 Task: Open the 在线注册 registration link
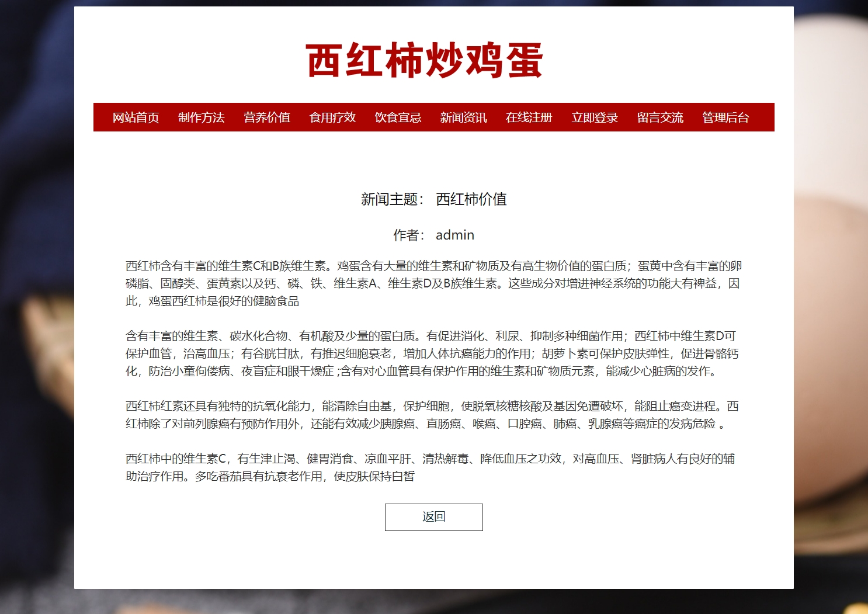529,117
